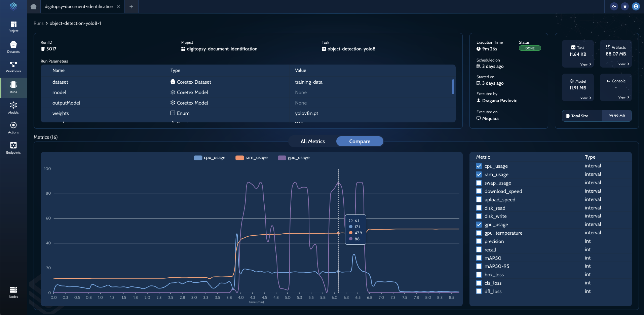This screenshot has height=315, width=644.
Task: Switch to the All Metrics tab
Action: (312, 142)
